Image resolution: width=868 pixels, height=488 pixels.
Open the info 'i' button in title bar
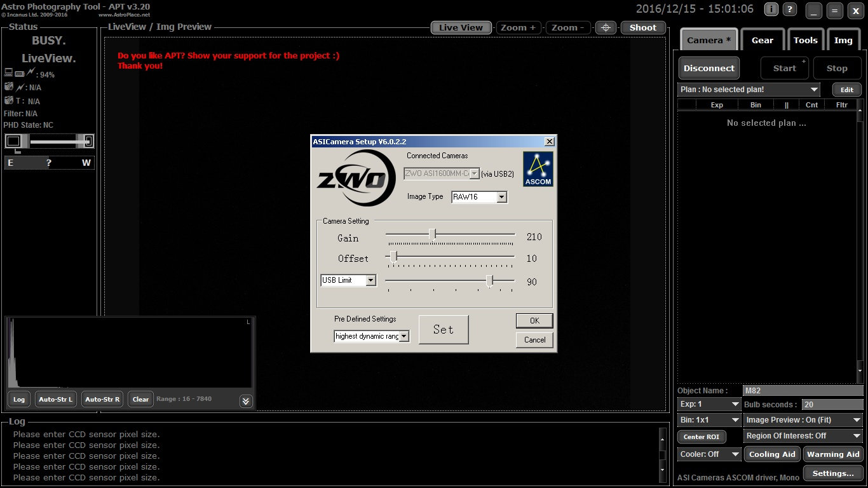[x=771, y=10]
